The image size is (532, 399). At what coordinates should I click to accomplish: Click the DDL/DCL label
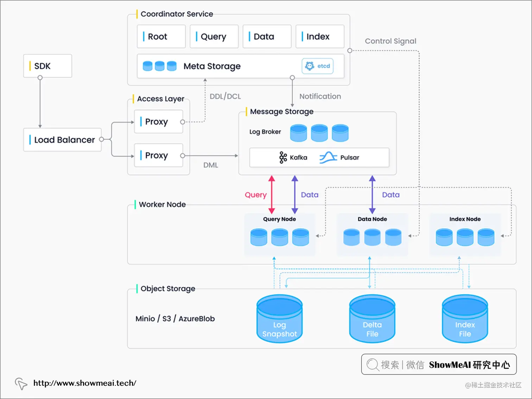point(225,96)
